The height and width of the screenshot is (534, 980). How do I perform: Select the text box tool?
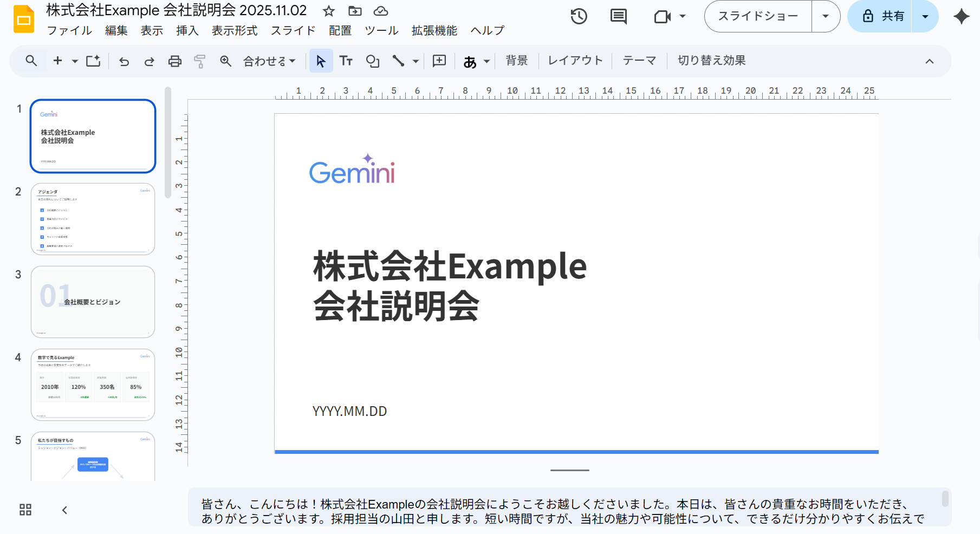pos(346,61)
